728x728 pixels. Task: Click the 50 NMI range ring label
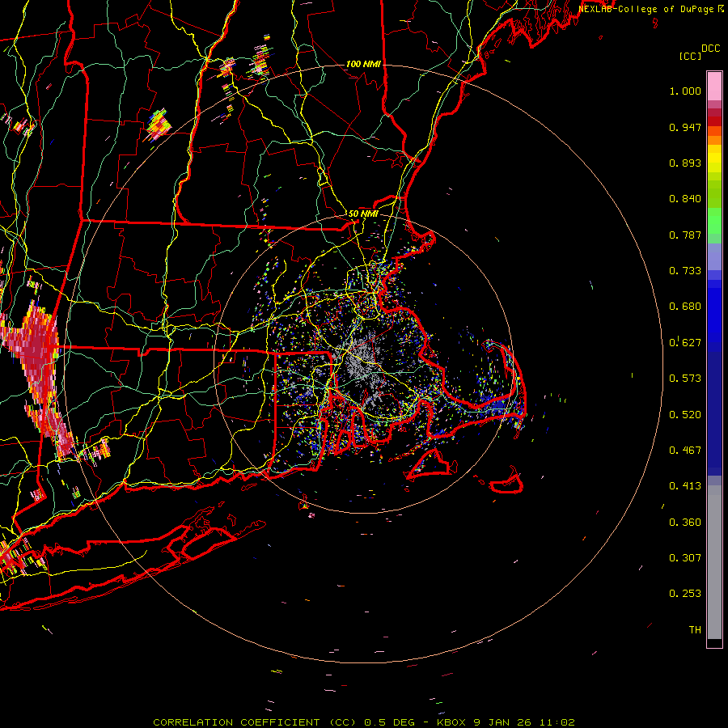[363, 214]
